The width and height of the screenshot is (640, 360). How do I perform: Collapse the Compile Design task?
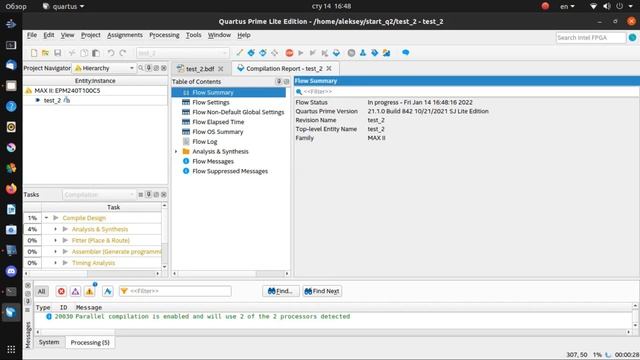(x=47, y=218)
